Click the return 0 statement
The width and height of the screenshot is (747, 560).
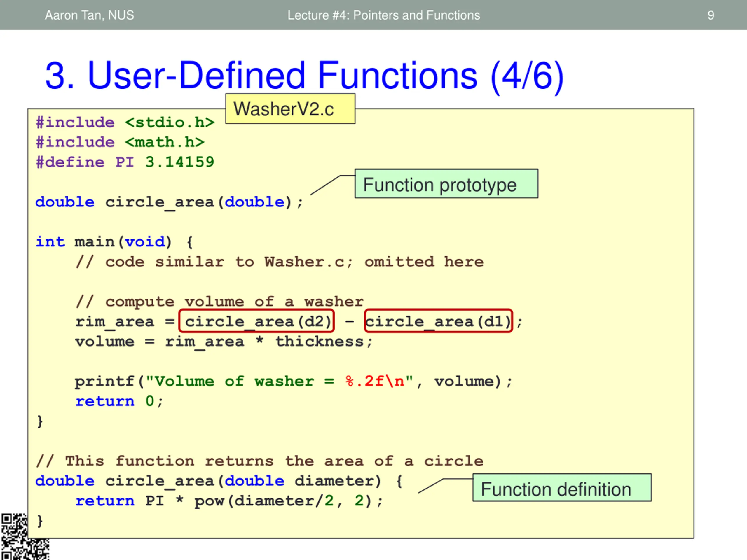point(119,401)
